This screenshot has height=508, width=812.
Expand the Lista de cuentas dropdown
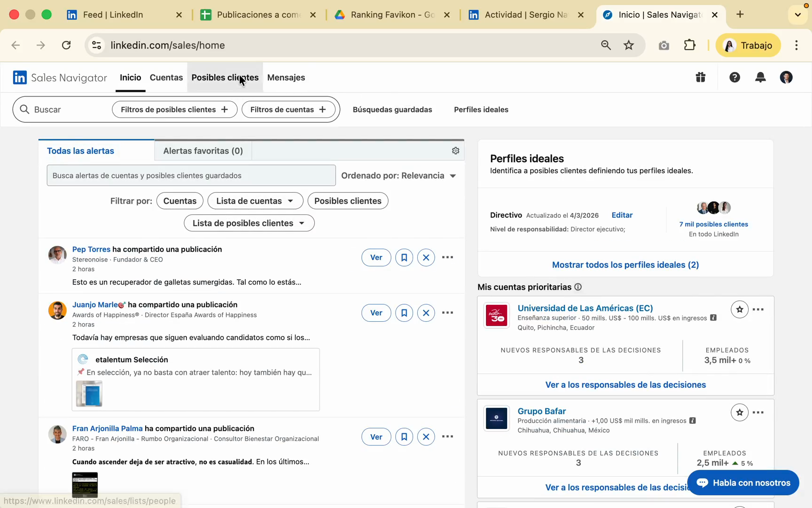255,201
